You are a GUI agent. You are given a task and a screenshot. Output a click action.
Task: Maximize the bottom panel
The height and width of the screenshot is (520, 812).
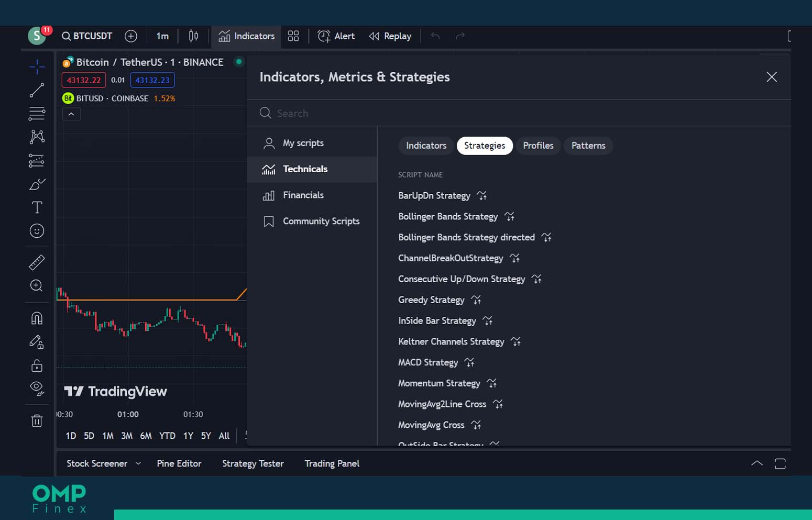780,463
